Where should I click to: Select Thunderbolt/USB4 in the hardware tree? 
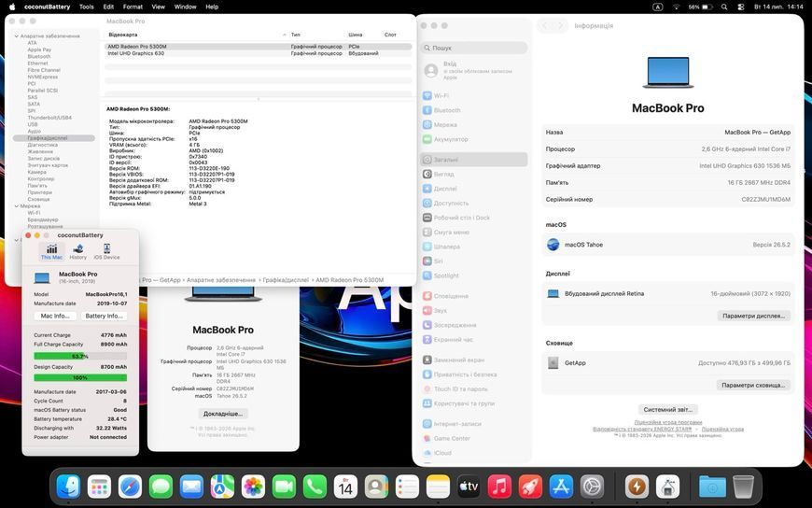click(x=49, y=118)
